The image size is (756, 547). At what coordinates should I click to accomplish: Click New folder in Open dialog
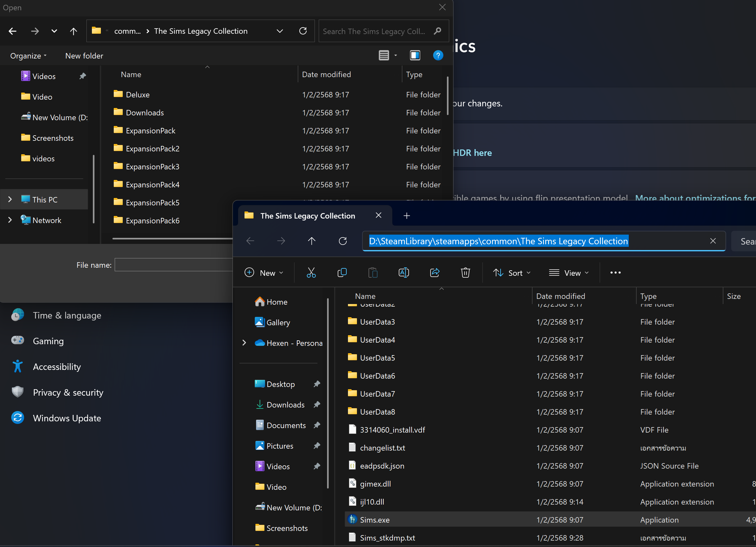[84, 56]
